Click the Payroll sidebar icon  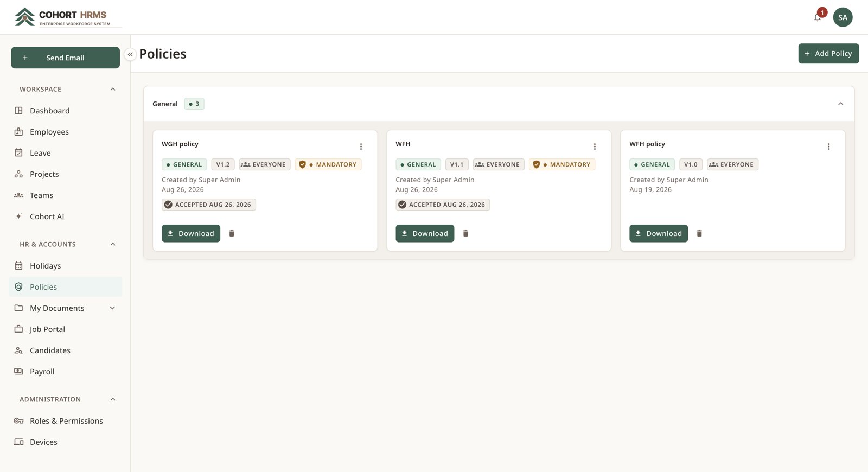point(18,372)
